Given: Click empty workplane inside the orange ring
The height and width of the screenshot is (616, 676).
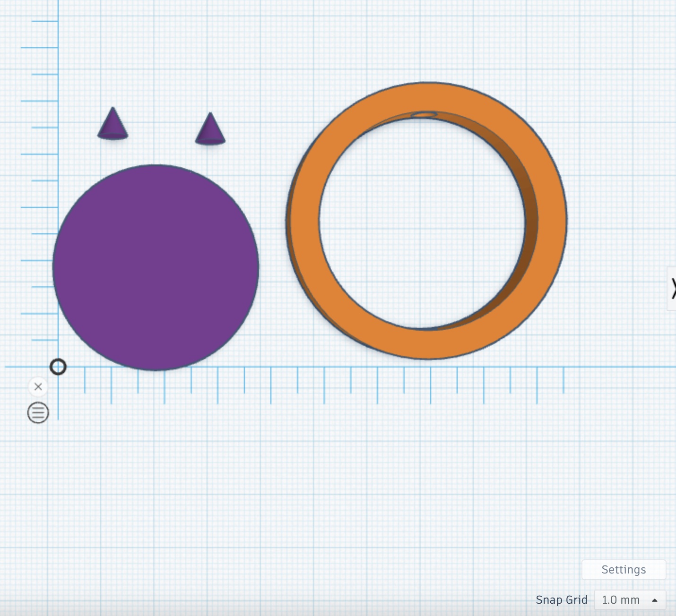Looking at the screenshot, I should [421, 222].
